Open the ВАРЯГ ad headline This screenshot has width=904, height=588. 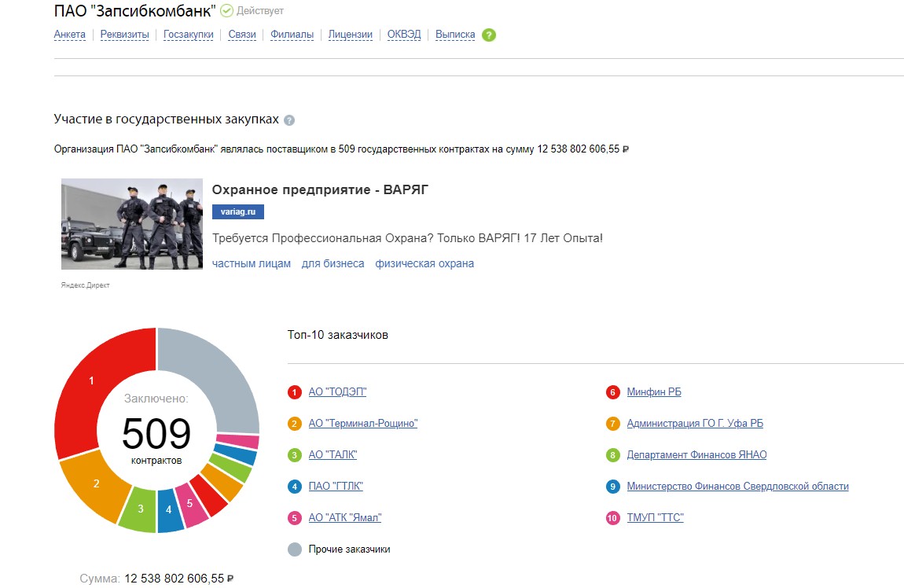tap(320, 189)
